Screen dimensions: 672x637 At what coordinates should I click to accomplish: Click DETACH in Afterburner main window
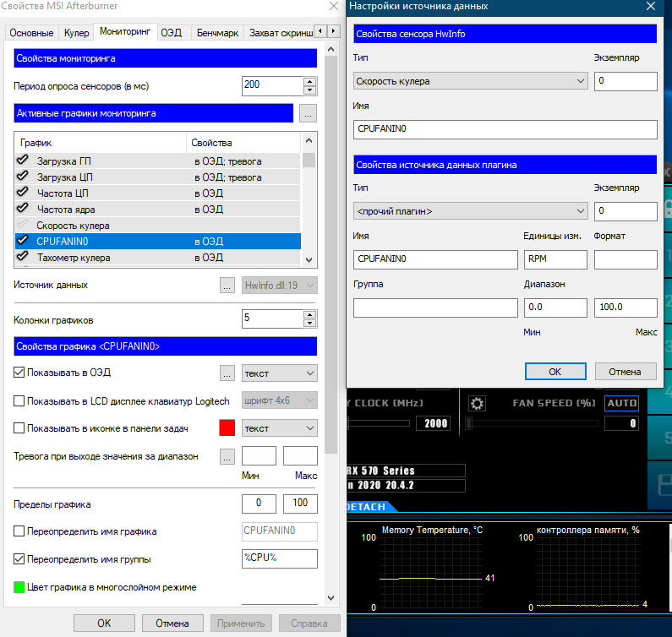368,507
